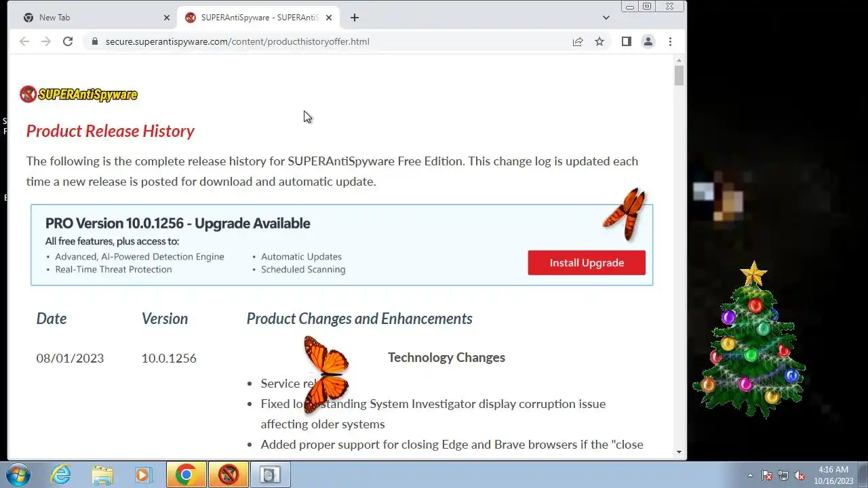Click the Technology Changes heading
Screen dimensions: 868x488
446,357
